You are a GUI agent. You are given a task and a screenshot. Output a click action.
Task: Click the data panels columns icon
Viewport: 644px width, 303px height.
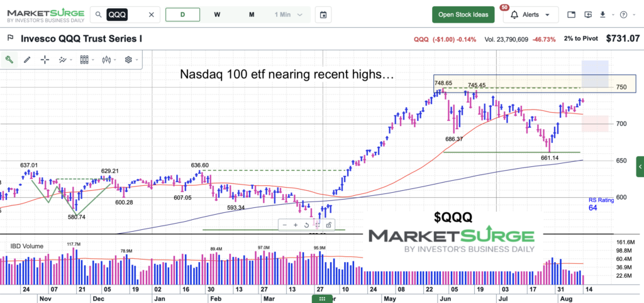pos(84,60)
